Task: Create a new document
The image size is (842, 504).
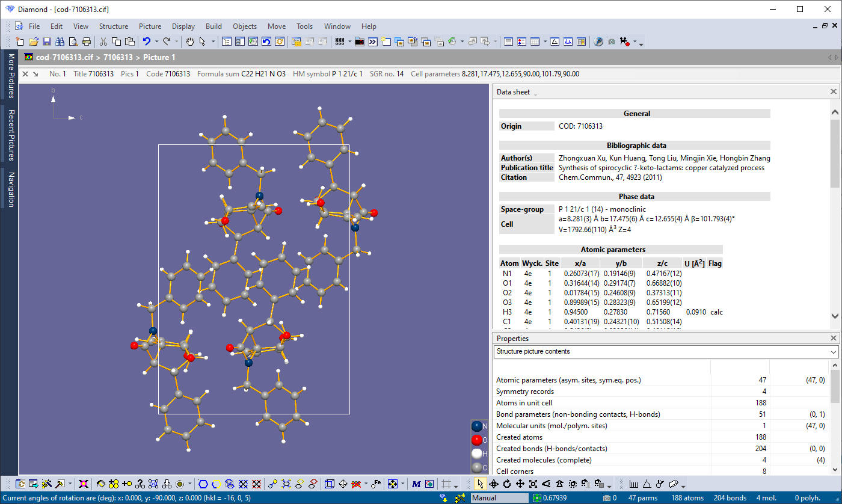Action: pyautogui.click(x=20, y=41)
